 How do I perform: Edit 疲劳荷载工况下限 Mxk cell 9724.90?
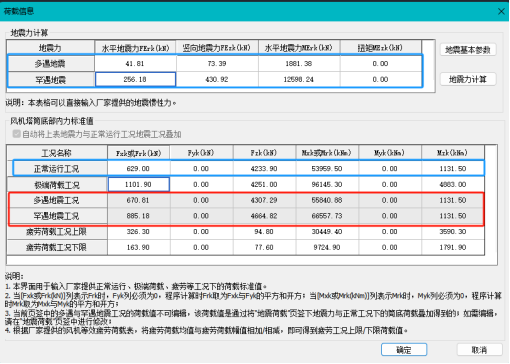[327, 247]
